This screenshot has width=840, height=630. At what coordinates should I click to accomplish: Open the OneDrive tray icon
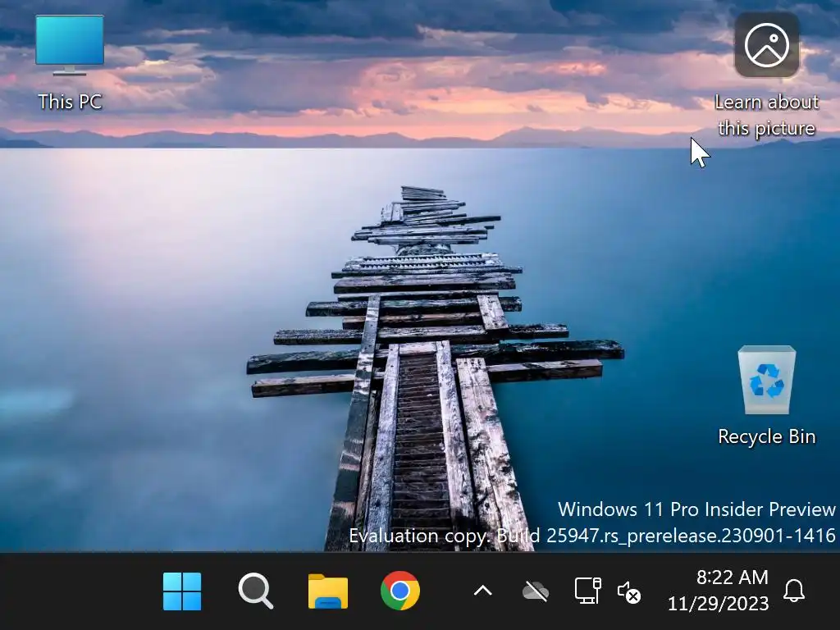[535, 591]
